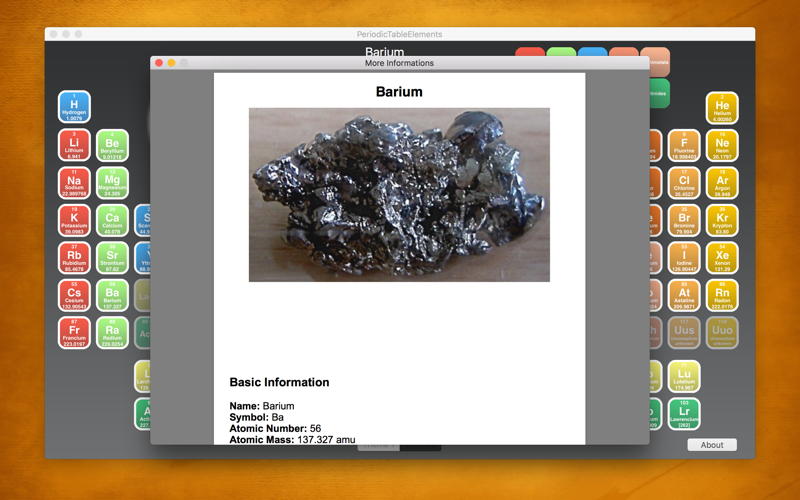Select the Ununseptium element tile

(x=684, y=333)
